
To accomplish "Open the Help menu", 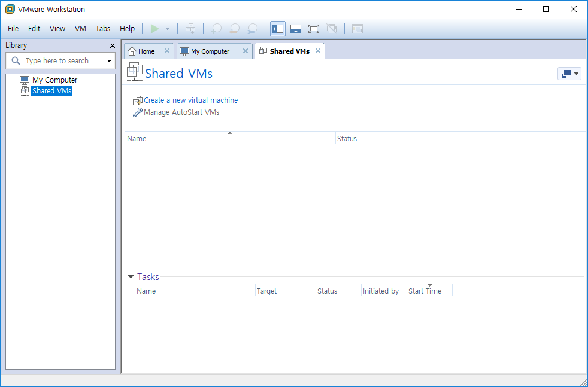I will click(127, 29).
